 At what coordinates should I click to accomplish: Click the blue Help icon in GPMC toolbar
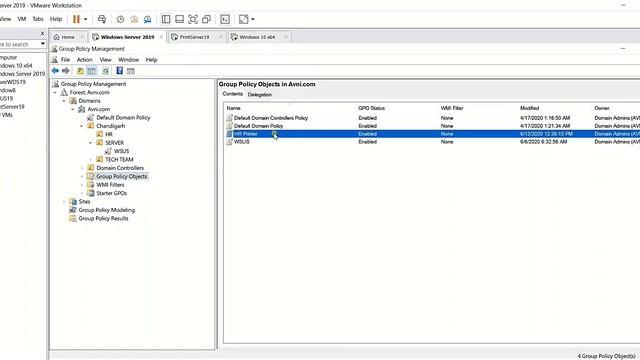point(120,71)
